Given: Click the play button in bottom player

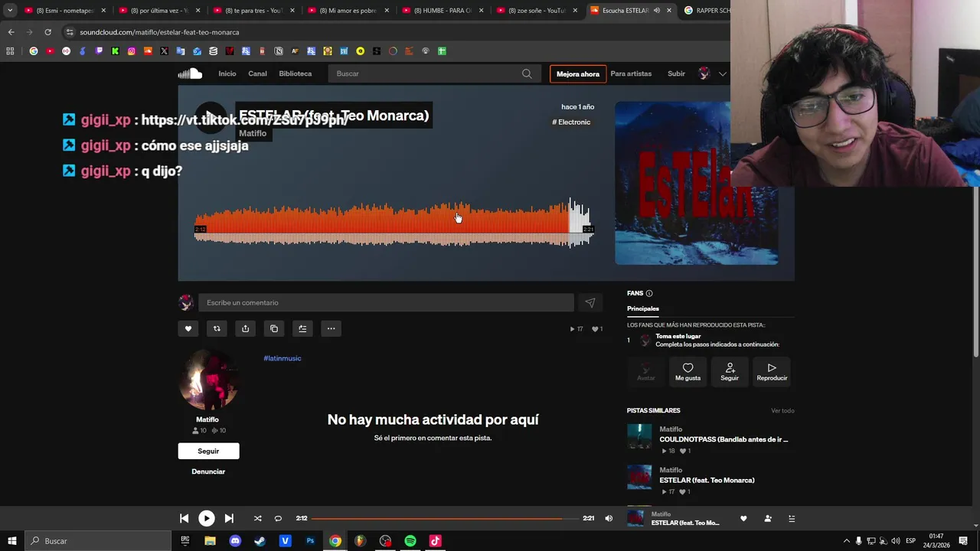Looking at the screenshot, I should (x=207, y=518).
